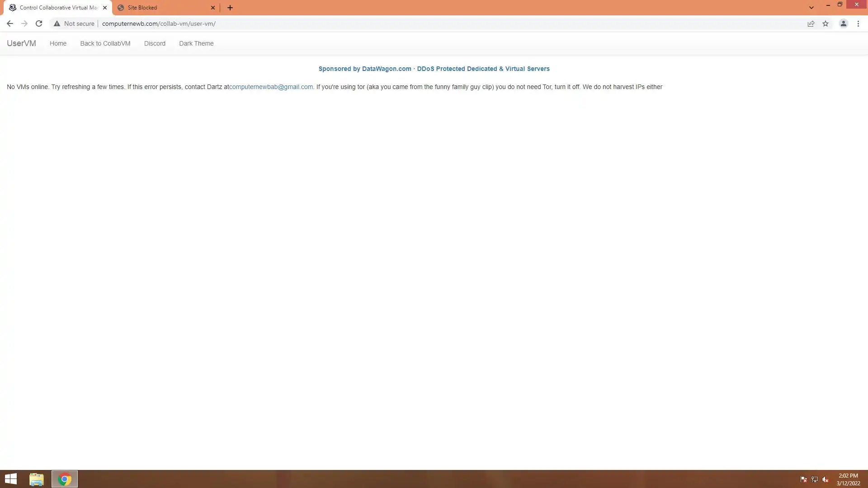The height and width of the screenshot is (488, 868).
Task: Open a new tab
Action: (x=230, y=8)
